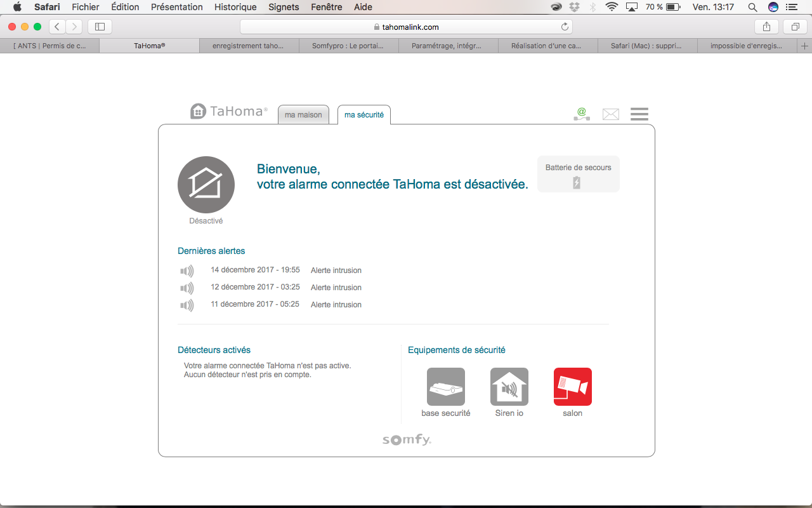Toggle the Safari sidebar button
This screenshot has height=508, width=812.
pos(100,27)
